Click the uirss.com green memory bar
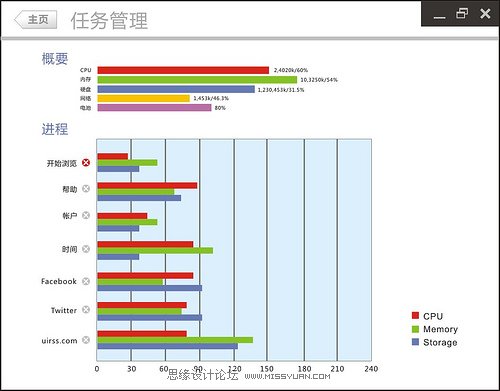 (x=175, y=340)
